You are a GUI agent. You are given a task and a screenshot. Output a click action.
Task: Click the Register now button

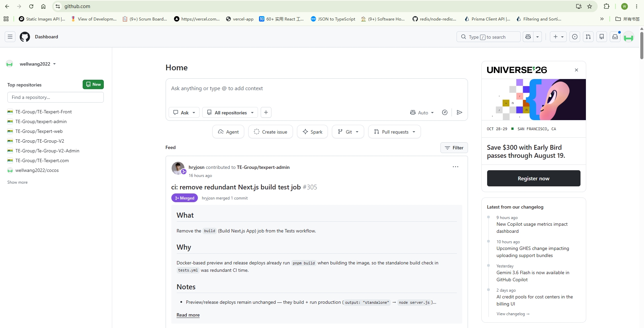pyautogui.click(x=533, y=178)
